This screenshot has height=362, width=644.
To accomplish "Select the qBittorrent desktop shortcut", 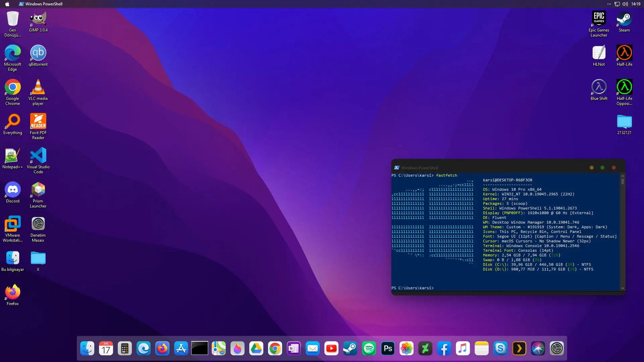I will 38,56.
